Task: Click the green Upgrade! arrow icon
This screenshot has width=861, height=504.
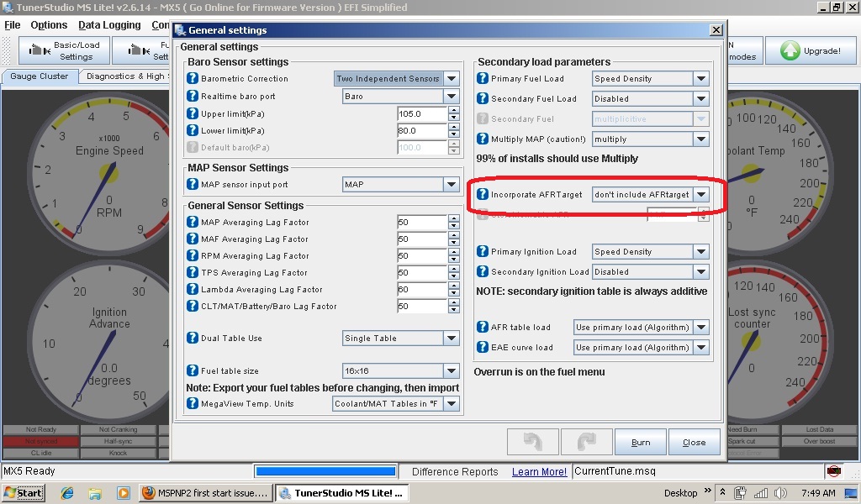Action: tap(790, 51)
